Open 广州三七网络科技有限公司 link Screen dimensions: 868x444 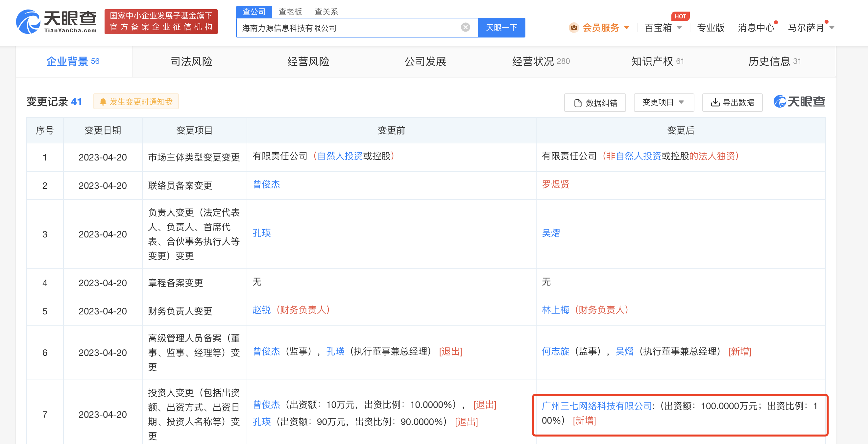click(x=597, y=406)
